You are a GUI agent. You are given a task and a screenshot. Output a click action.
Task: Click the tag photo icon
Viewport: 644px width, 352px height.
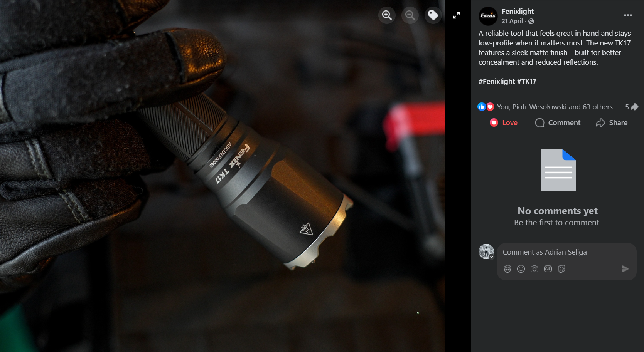(x=433, y=15)
